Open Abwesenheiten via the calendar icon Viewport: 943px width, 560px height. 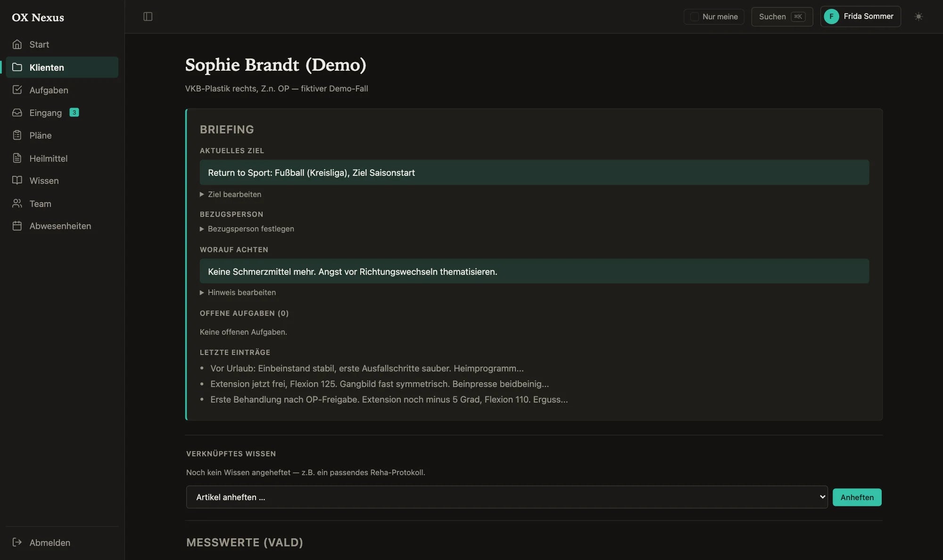tap(17, 226)
